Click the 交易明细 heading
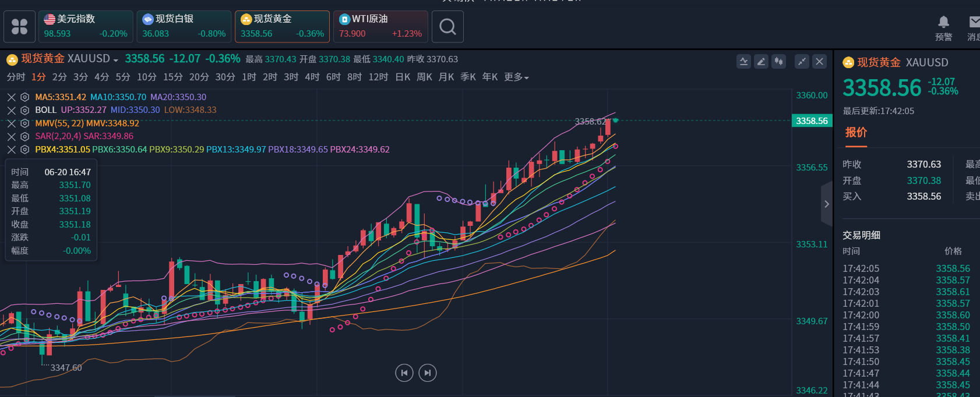The image size is (980, 397). tap(861, 235)
